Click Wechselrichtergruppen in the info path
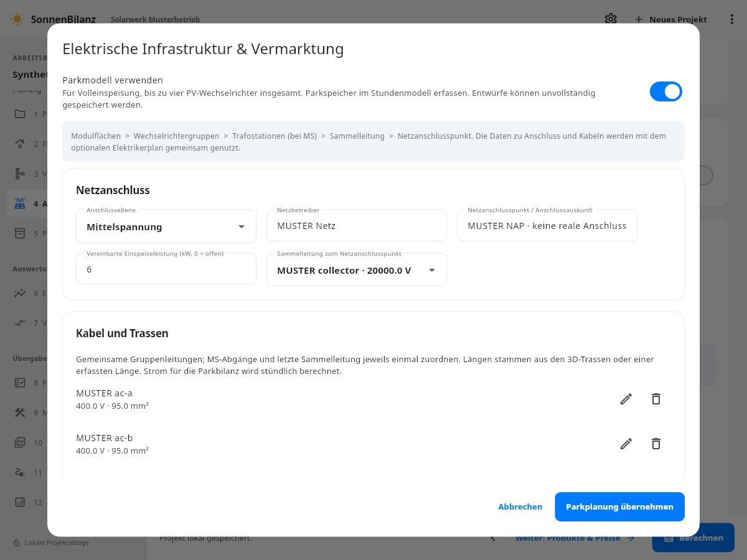747x560 pixels. (x=177, y=136)
